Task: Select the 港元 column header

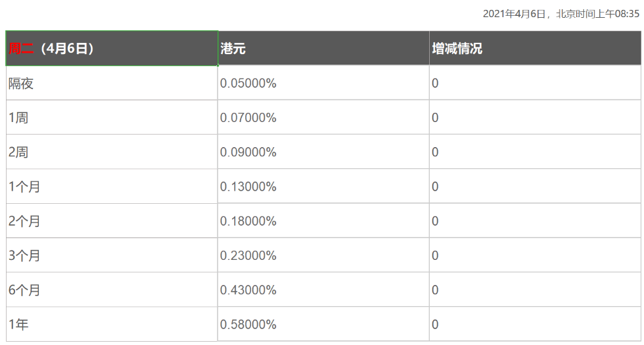Action: pos(233,48)
